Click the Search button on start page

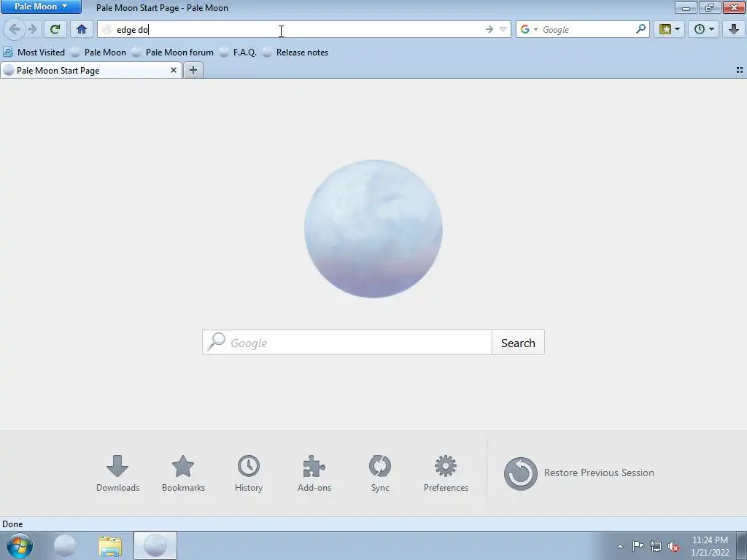pyautogui.click(x=518, y=343)
